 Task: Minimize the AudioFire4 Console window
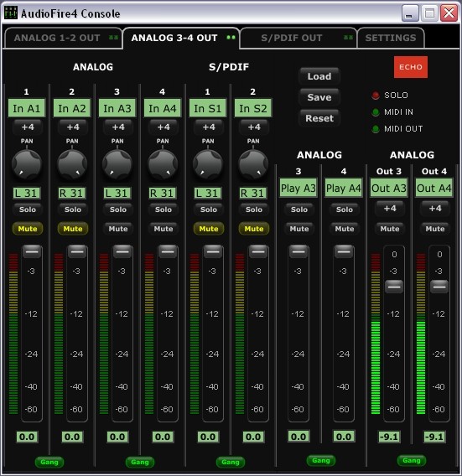[410, 13]
